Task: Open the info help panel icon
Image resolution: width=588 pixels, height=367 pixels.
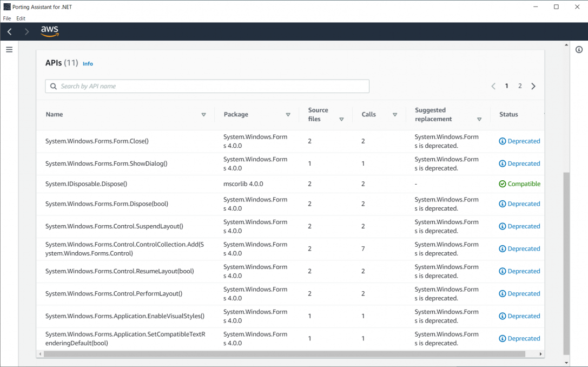Action: (x=579, y=50)
